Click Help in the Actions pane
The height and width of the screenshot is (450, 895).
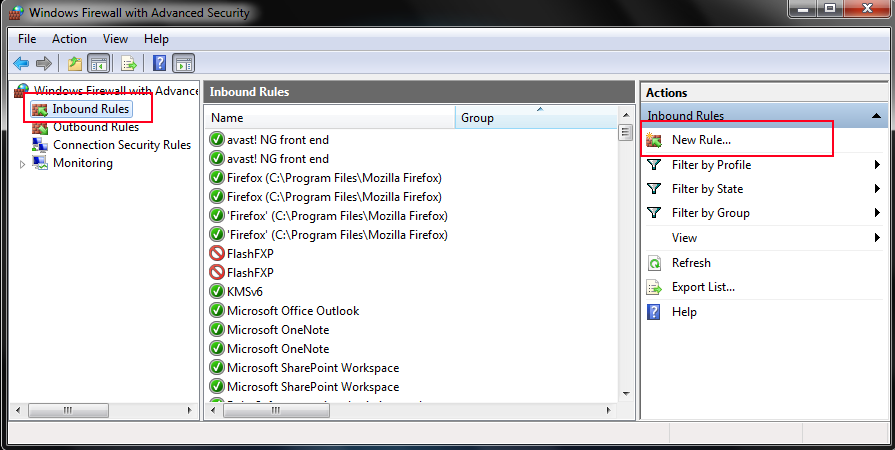point(684,312)
